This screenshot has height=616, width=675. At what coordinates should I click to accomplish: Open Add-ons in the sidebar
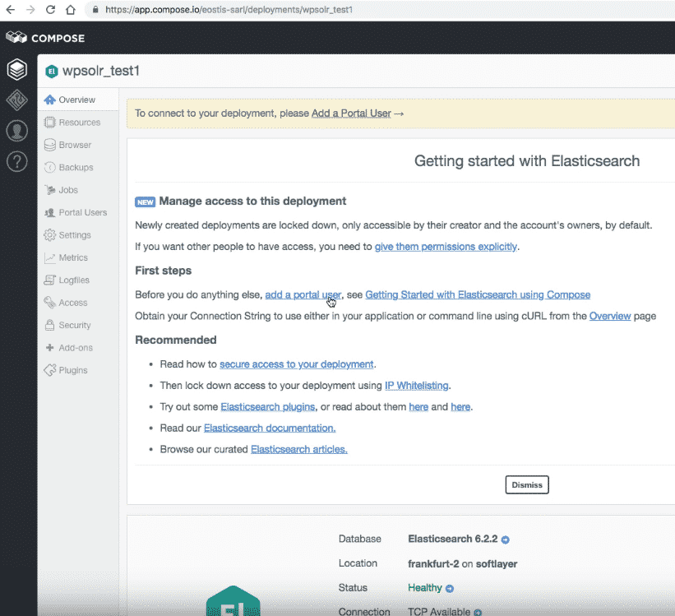(78, 348)
